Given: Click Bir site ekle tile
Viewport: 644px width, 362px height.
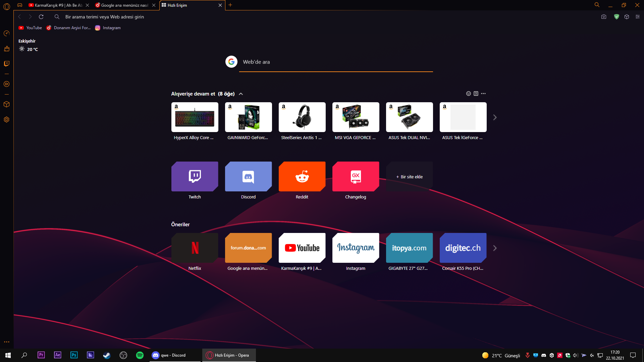Looking at the screenshot, I should point(409,177).
